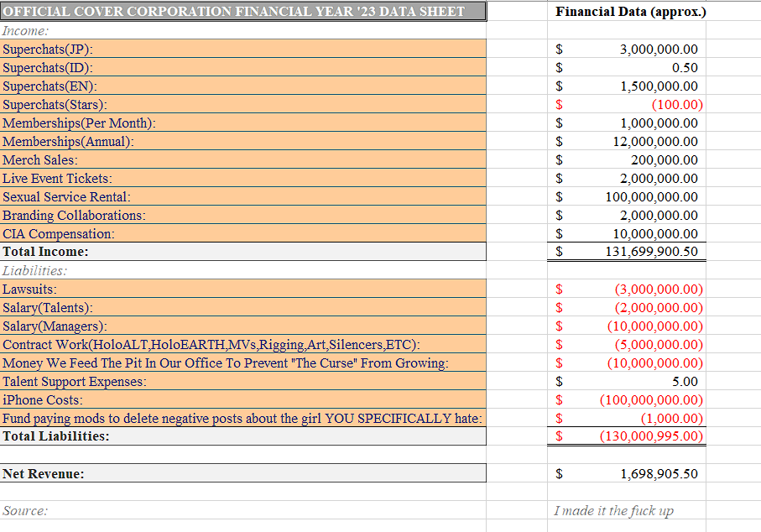Click the 'Fund paying mods to delete' cell
The width and height of the screenshot is (761, 532).
pyautogui.click(x=242, y=418)
